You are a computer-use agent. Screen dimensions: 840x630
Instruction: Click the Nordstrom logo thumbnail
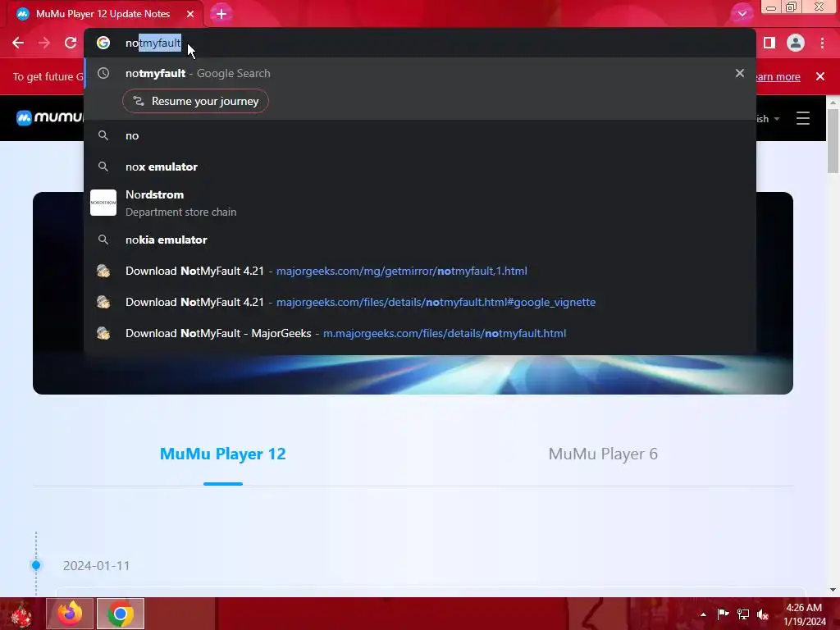coord(103,203)
